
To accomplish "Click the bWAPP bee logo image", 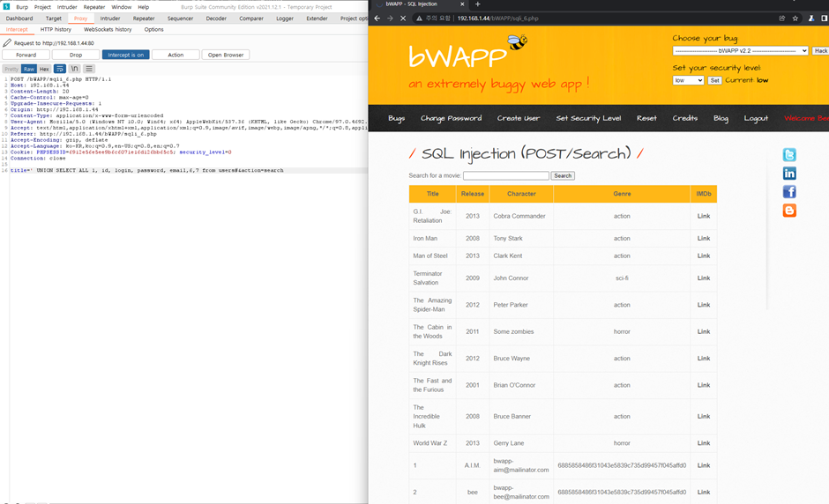I will (517, 41).
